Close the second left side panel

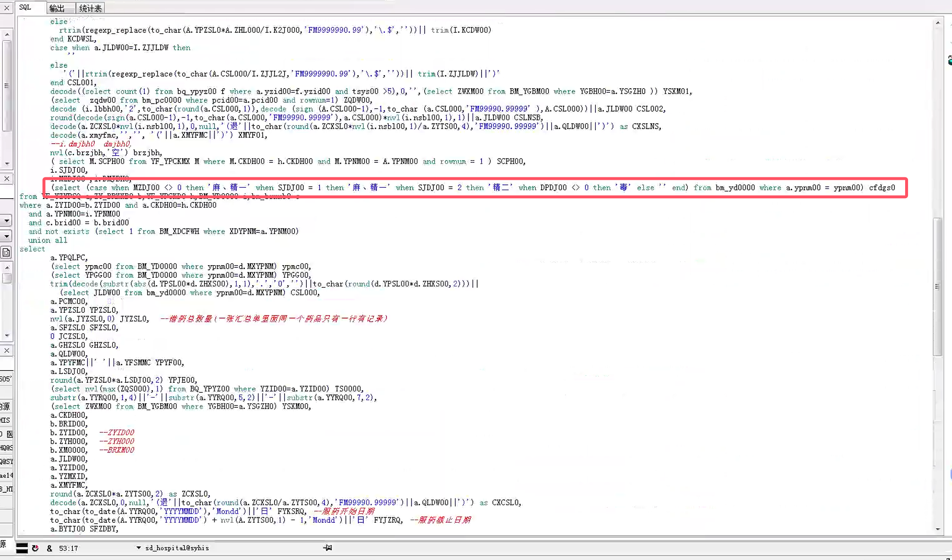[7, 179]
